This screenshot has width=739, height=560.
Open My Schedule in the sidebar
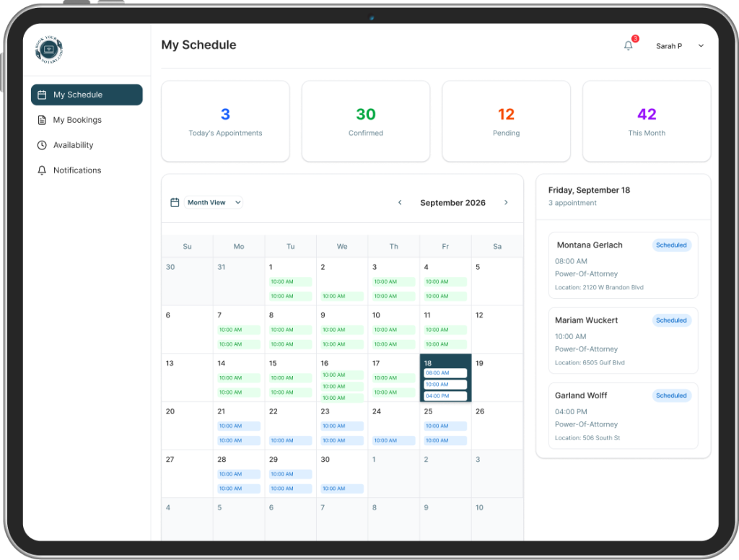click(87, 95)
